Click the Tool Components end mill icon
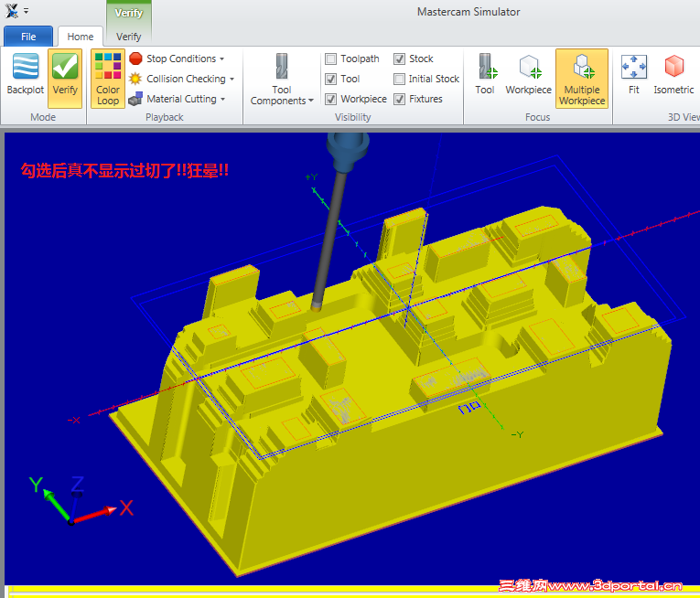The image size is (700, 598). (x=282, y=67)
